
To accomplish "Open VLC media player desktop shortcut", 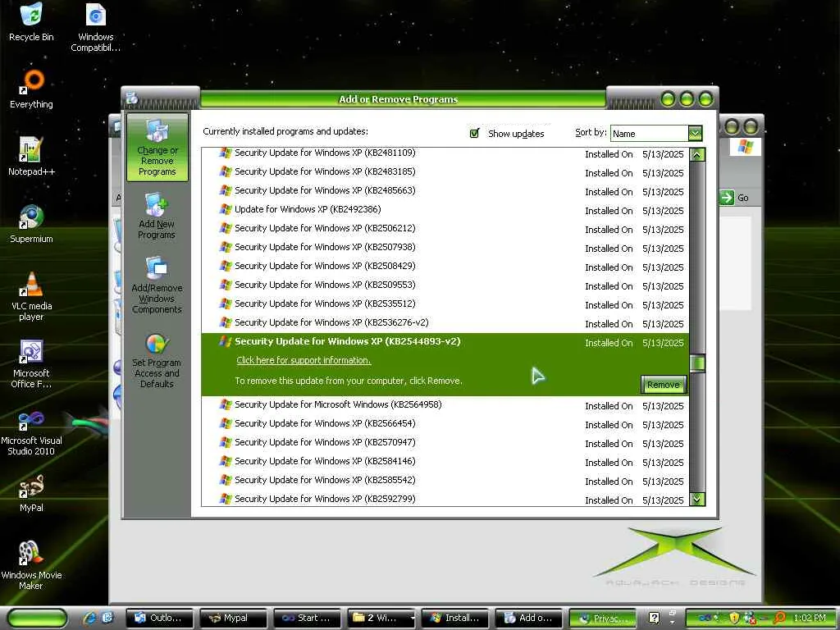I will point(31,296).
